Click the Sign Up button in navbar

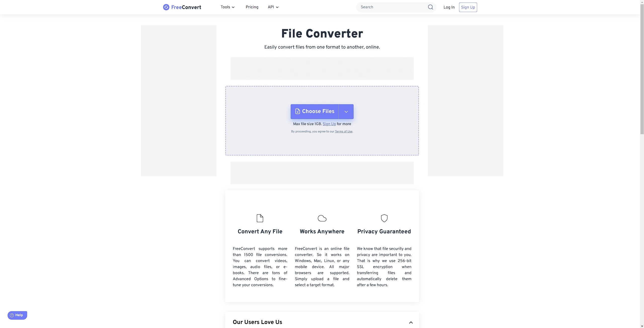click(x=468, y=7)
